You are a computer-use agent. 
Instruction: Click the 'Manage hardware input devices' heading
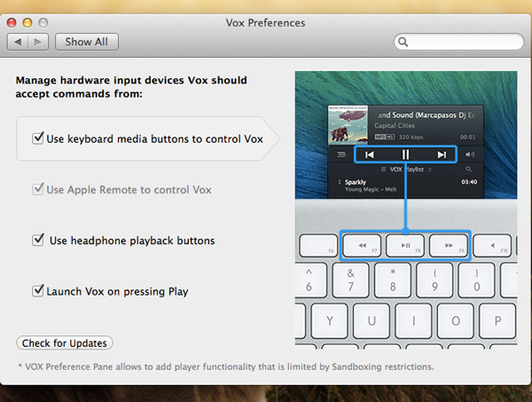click(x=131, y=87)
